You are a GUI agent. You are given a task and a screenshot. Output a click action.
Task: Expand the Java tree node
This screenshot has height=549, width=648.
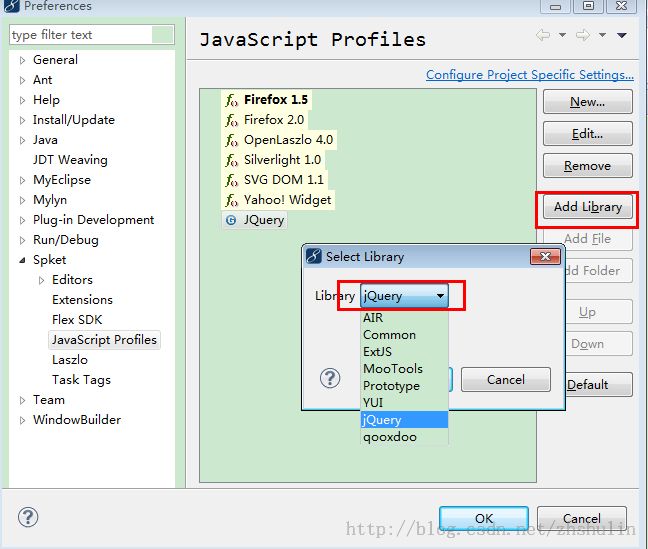(22, 141)
